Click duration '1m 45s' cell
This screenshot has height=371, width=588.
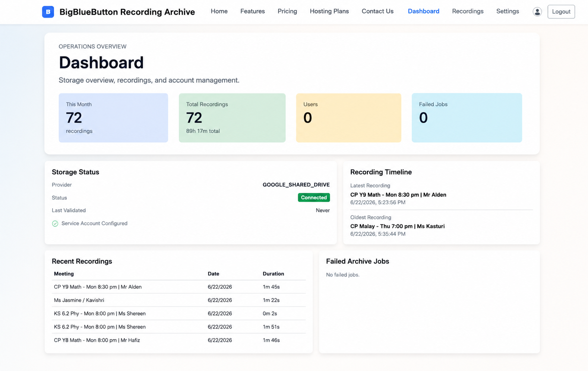pos(271,287)
